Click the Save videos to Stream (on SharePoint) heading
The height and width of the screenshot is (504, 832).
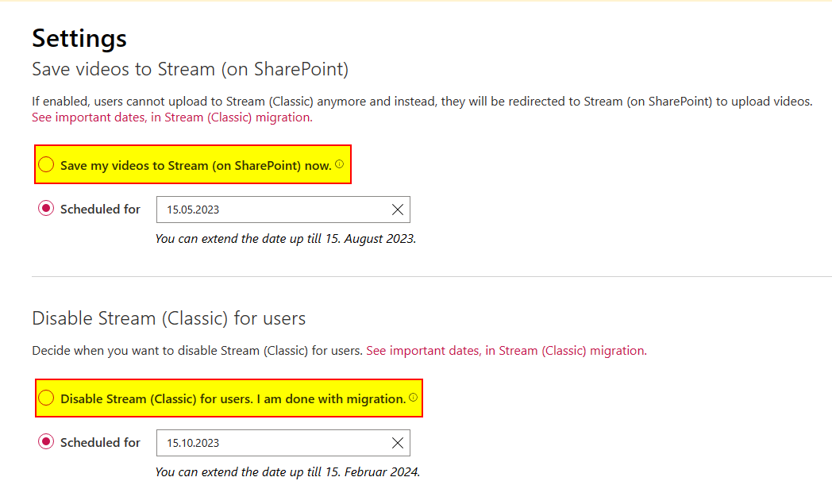click(190, 69)
